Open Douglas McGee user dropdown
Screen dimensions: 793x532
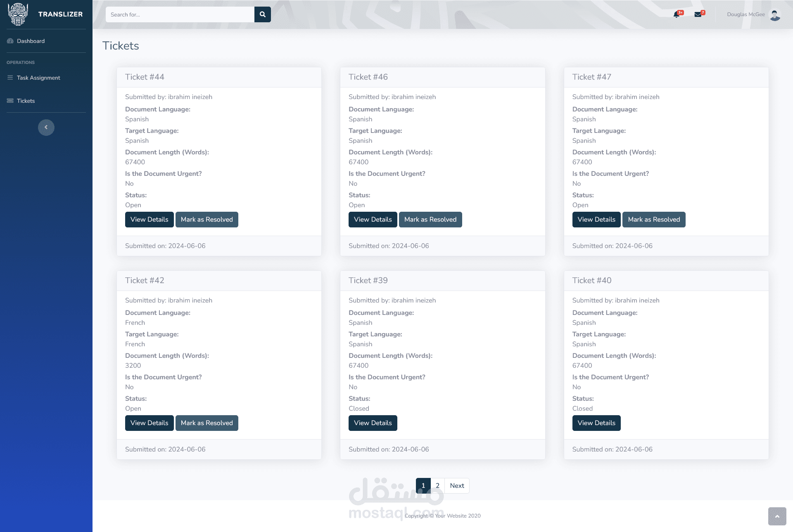746,14
